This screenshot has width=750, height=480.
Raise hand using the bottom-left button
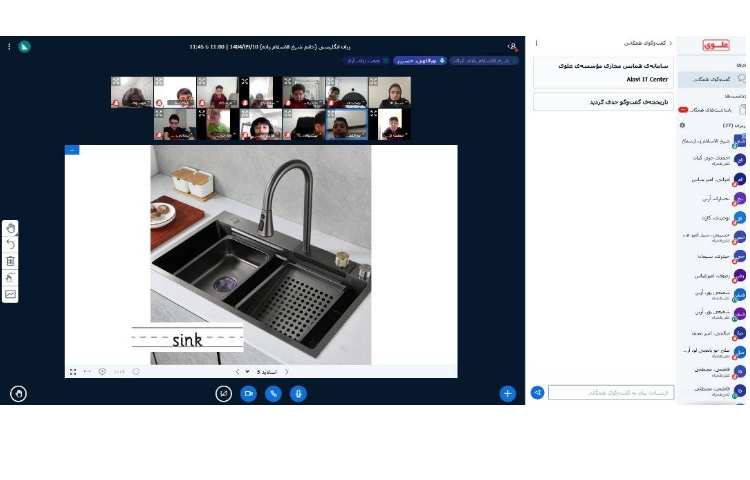[x=17, y=394]
